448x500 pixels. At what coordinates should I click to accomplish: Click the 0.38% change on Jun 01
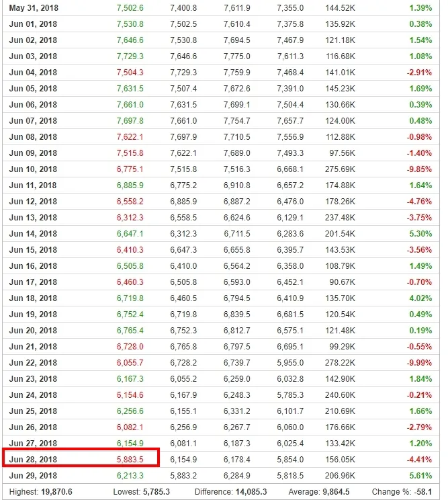click(x=420, y=24)
